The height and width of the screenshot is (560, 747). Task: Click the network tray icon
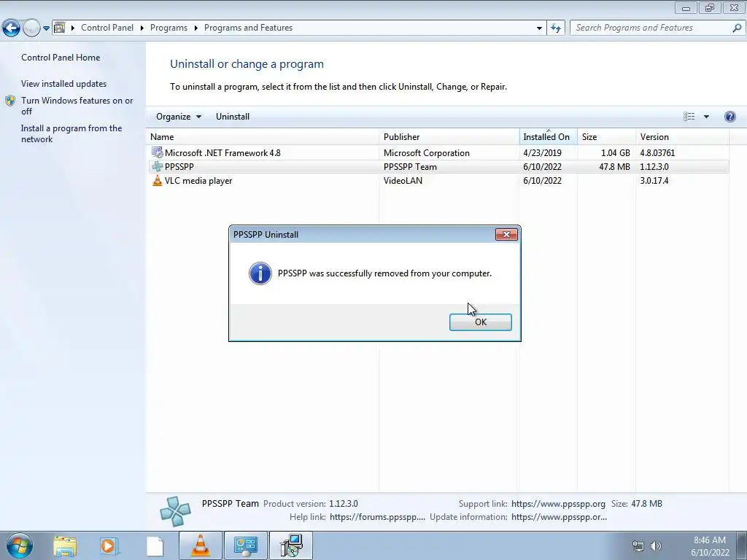638,546
